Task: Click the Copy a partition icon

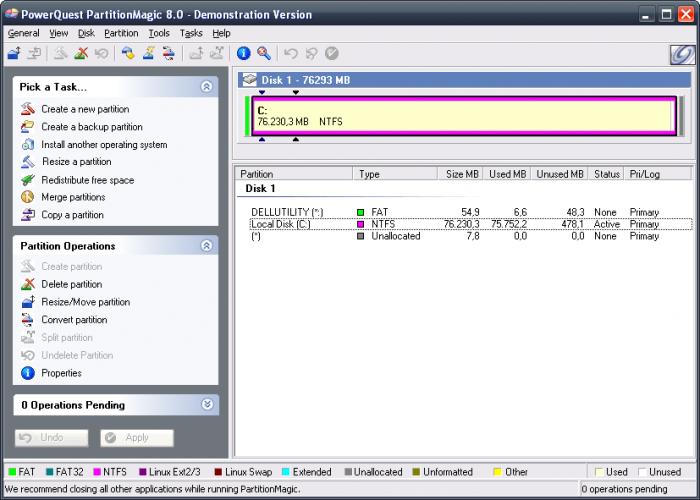Action: [x=28, y=215]
